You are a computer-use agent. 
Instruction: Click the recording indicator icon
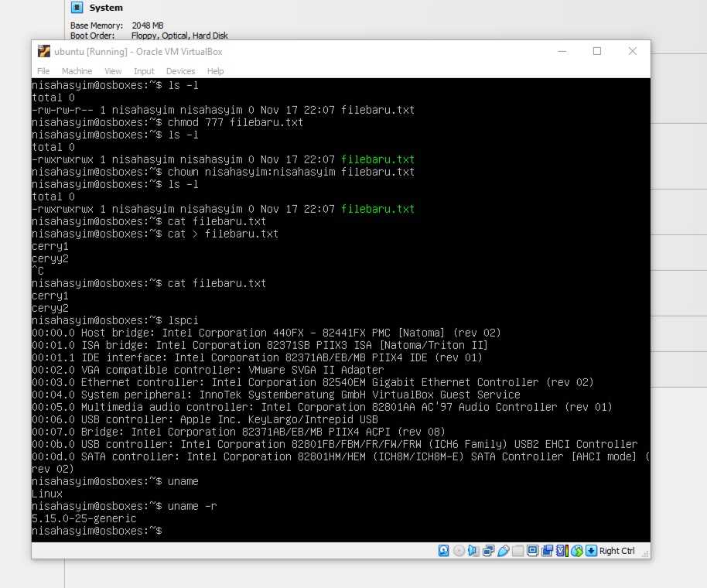tap(548, 551)
